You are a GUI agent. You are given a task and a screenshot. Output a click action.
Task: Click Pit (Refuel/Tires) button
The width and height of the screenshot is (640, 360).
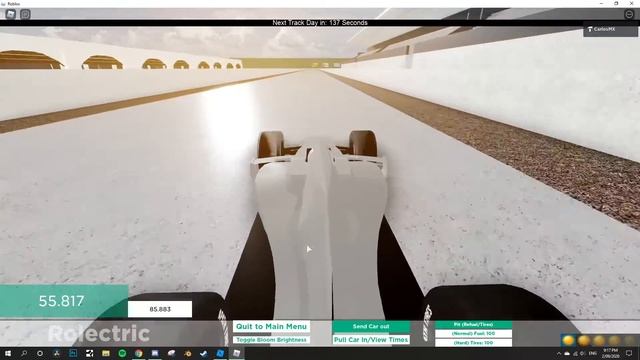(473, 324)
